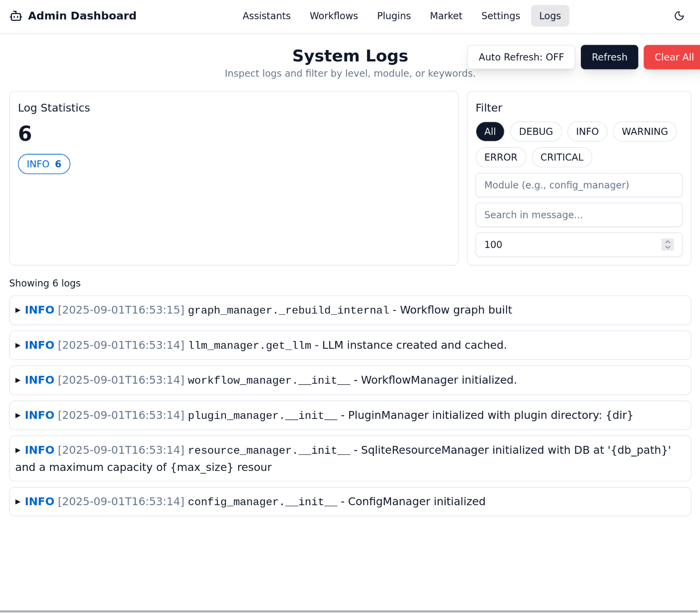Screen dimensions: 700x613
Task: Click the red Clear All button
Action: pos(673,57)
